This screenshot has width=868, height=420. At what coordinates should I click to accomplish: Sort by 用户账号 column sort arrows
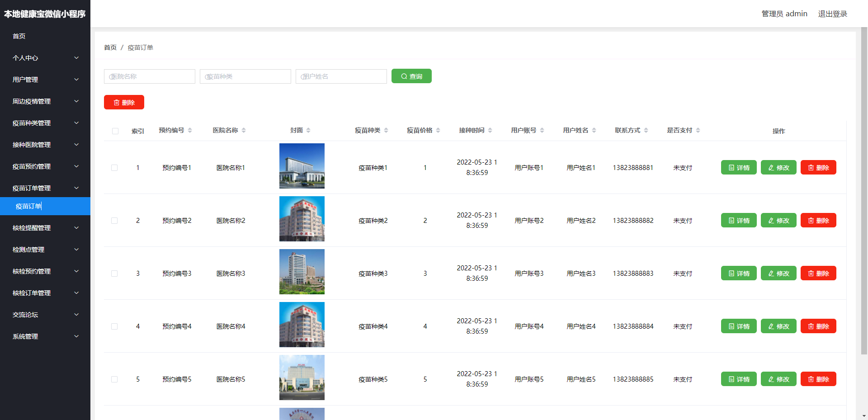pyautogui.click(x=542, y=130)
